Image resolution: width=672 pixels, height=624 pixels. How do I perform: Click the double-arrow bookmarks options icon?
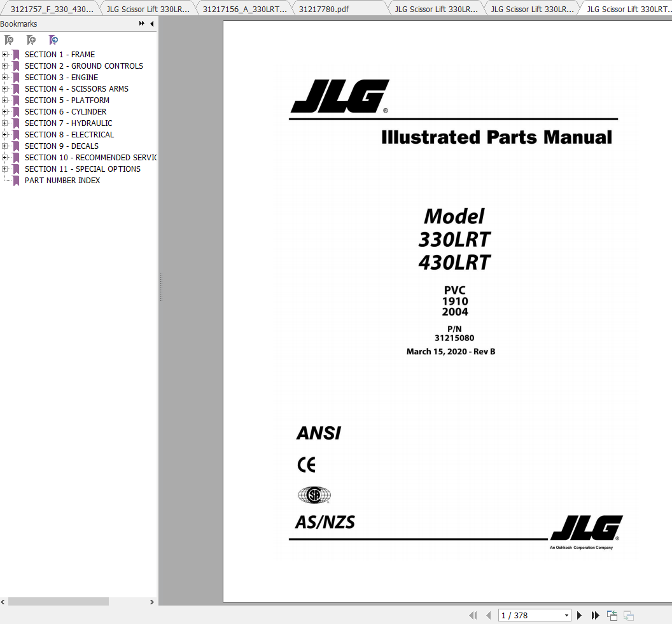(x=141, y=24)
